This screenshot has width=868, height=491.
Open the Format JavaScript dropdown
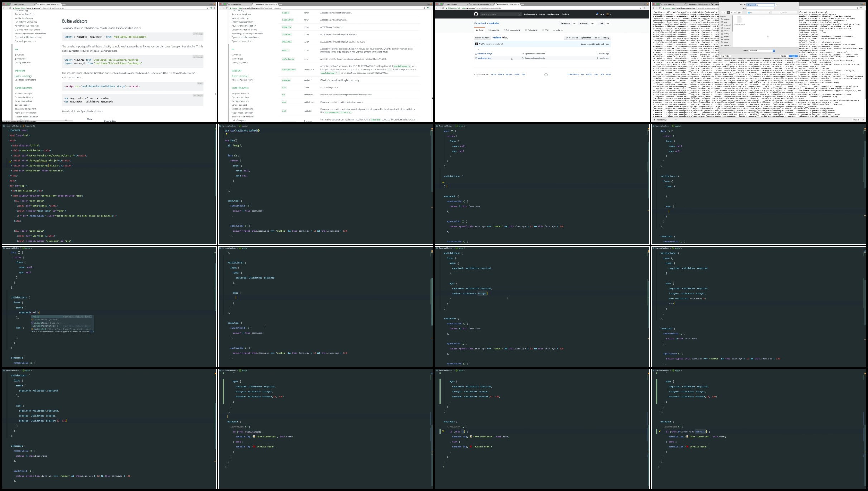tap(762, 51)
